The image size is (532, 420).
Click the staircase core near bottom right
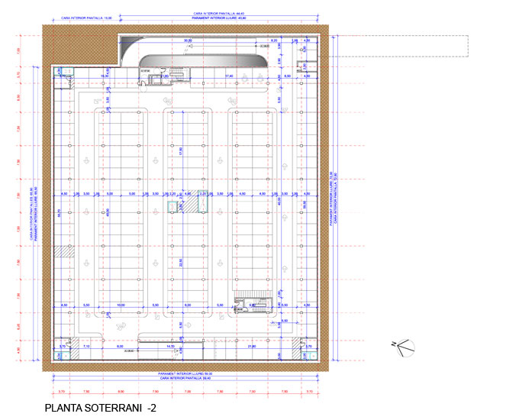[250, 305]
